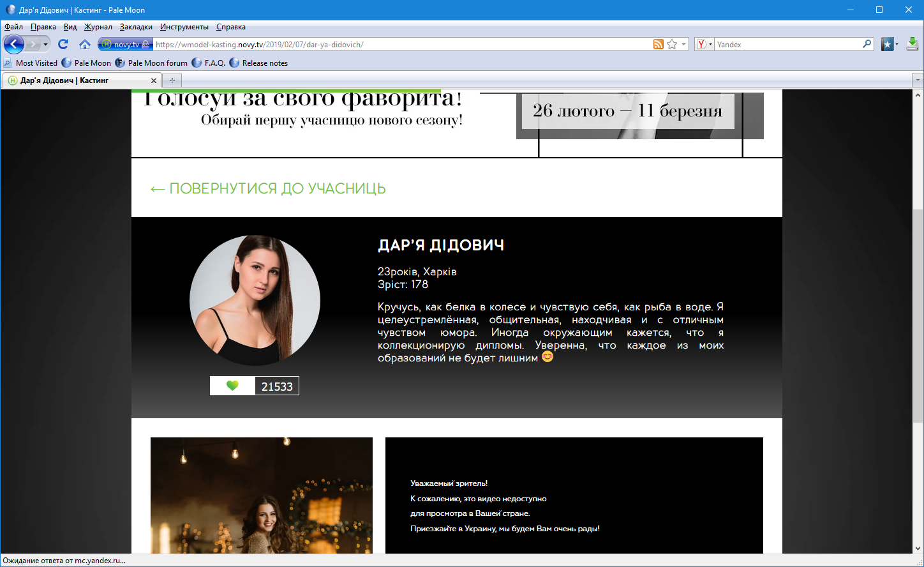The width and height of the screenshot is (924, 567).
Task: Open the F.A.Q. bookmark
Action: point(209,63)
